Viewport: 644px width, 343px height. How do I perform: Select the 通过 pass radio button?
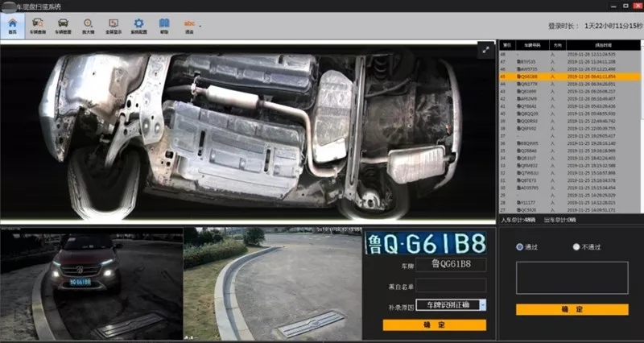pos(519,247)
